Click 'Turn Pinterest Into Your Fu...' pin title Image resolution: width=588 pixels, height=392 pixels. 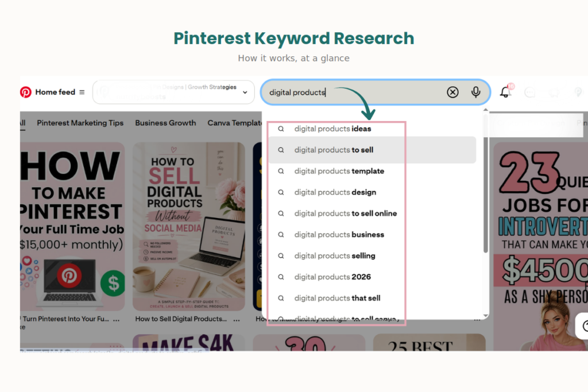tap(65, 319)
